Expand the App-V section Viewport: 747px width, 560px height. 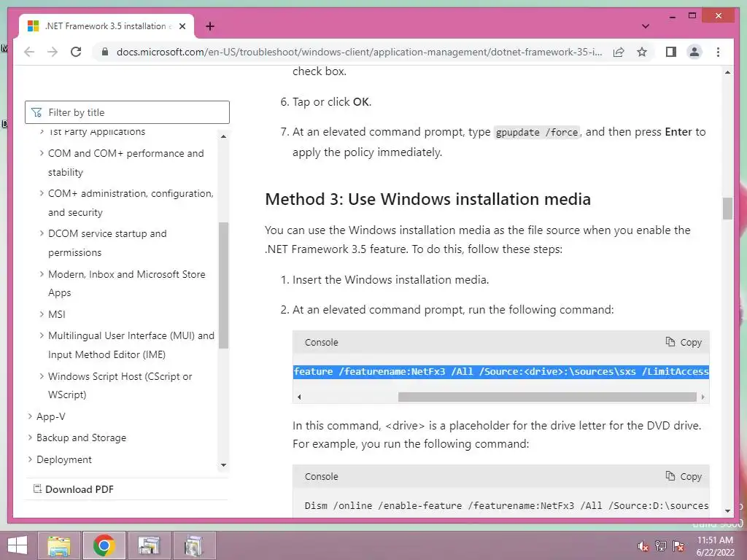(30, 416)
